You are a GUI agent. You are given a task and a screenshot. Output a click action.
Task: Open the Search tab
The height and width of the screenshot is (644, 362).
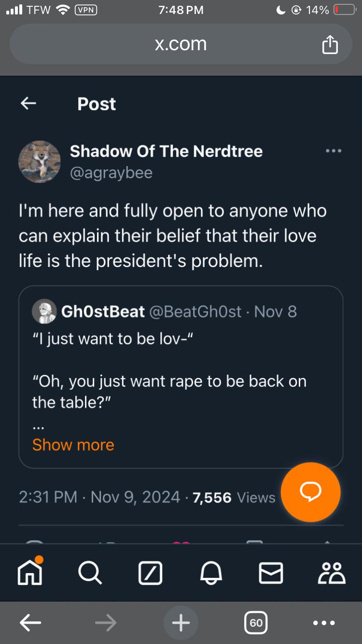tap(90, 574)
